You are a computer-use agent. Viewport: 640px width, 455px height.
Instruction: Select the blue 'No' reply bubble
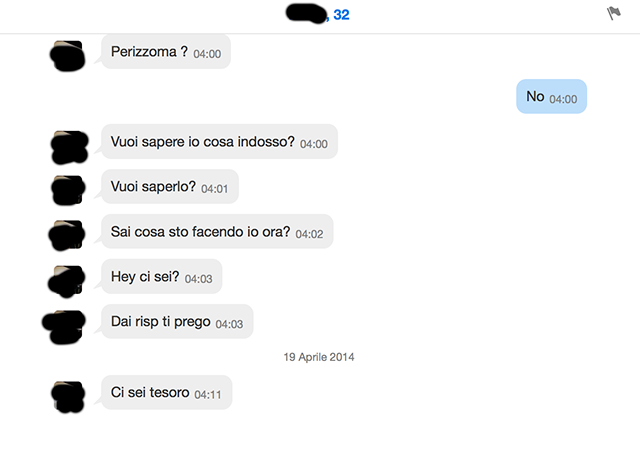coord(551,96)
